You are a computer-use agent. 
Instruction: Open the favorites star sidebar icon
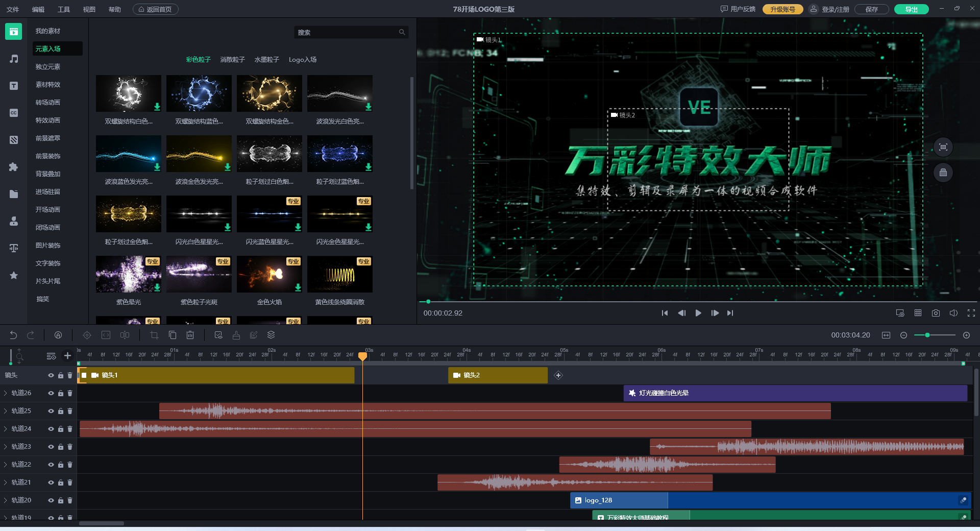(x=14, y=275)
